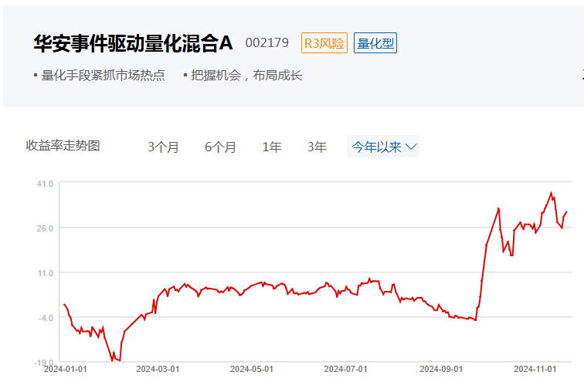Click the 量化型 fund type tag
Screen dimensions: 584x392
coord(375,43)
